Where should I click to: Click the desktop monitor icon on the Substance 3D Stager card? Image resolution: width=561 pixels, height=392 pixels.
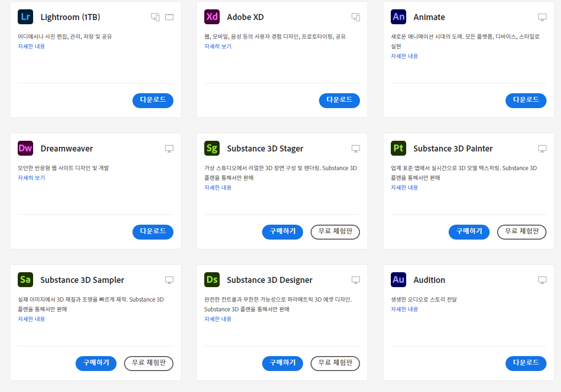(355, 149)
